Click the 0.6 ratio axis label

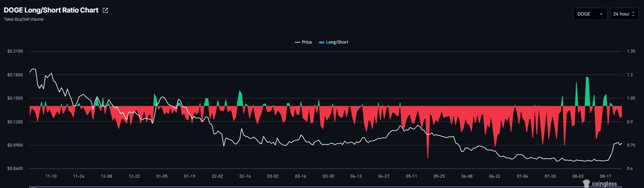pos(630,169)
